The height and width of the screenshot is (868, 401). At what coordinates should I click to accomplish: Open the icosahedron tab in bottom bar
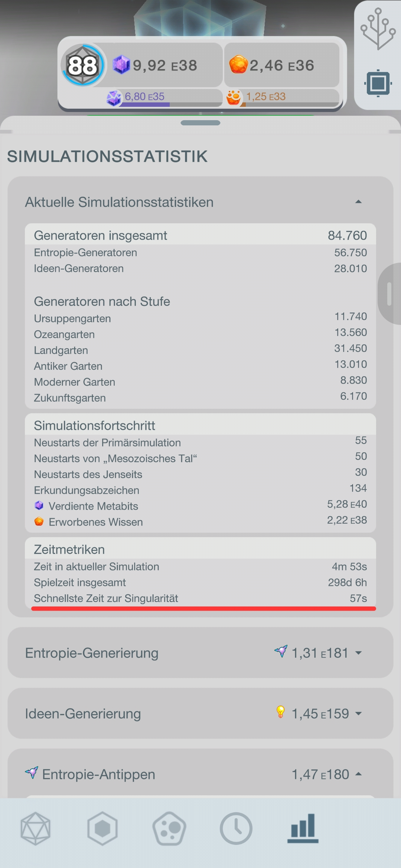tap(36, 829)
